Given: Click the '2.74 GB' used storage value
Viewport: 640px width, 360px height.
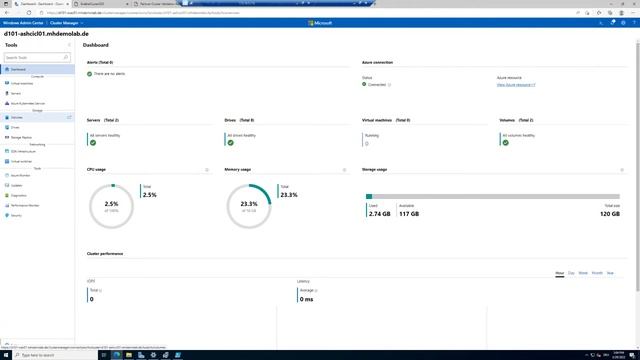Looking at the screenshot, I should point(380,214).
